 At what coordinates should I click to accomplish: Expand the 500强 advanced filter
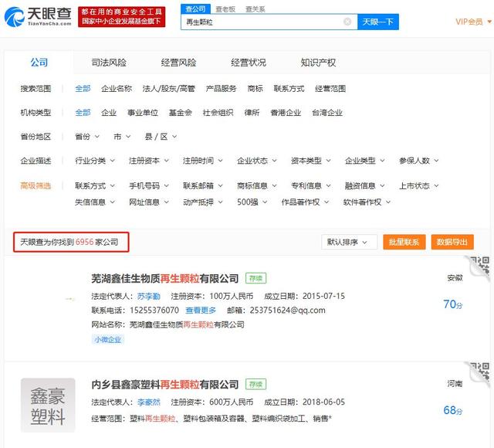click(x=252, y=202)
